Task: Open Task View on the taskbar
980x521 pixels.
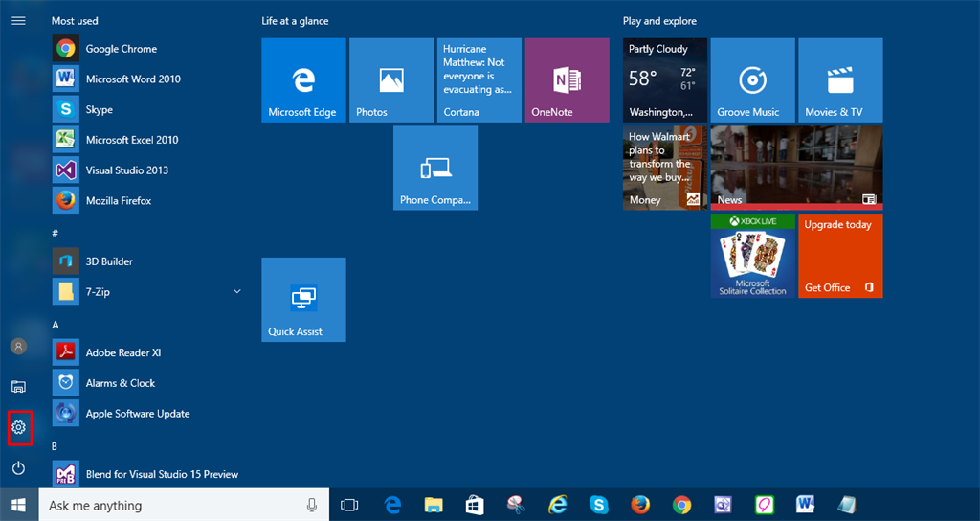Action: (x=349, y=505)
